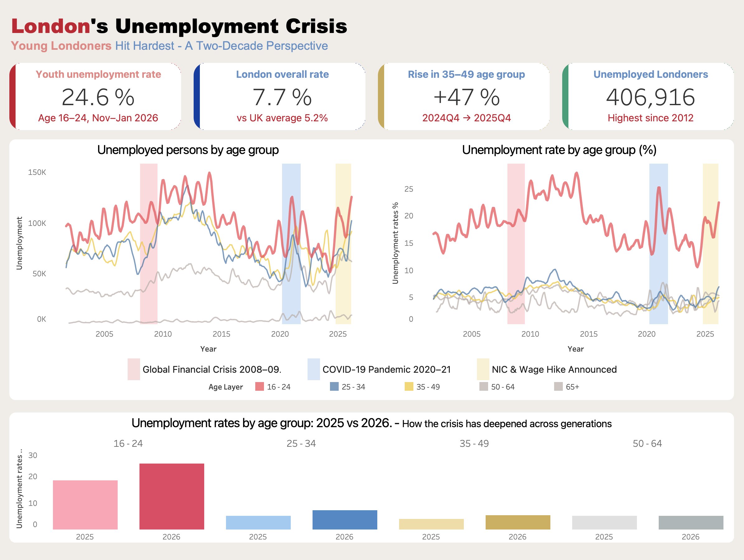Screen dimensions: 744x560
Task: Click the 16 - 24 age legend swatch
Action: tap(259, 386)
